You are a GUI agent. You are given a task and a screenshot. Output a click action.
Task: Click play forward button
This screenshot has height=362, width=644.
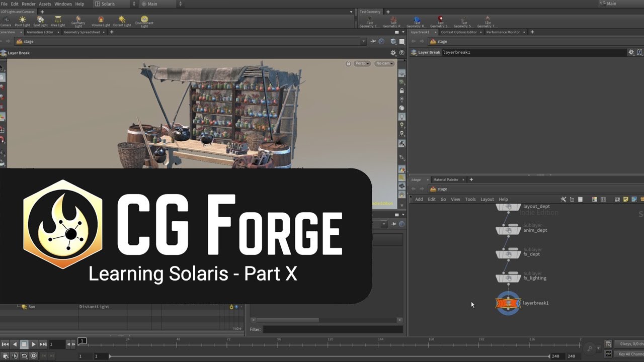[34, 344]
